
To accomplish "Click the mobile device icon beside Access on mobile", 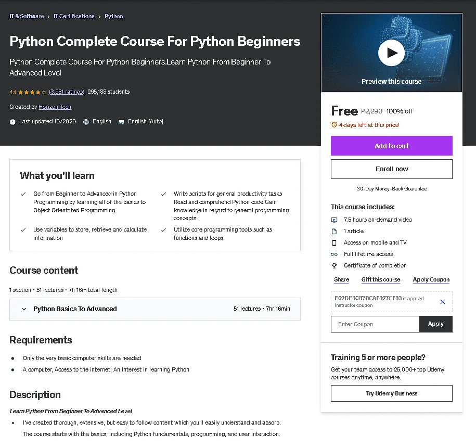I will pos(334,242).
